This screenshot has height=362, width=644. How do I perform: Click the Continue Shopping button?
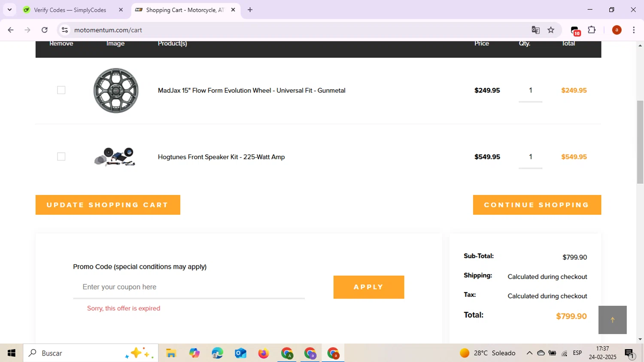coord(537,205)
